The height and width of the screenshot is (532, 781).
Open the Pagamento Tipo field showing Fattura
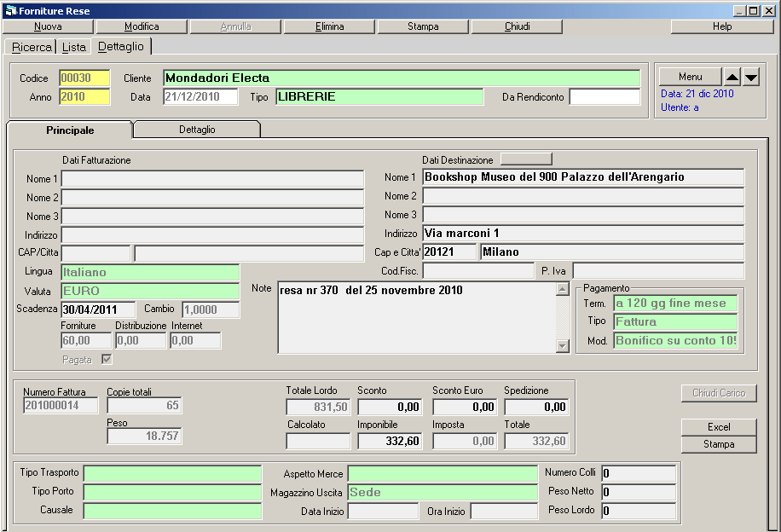pos(675,321)
